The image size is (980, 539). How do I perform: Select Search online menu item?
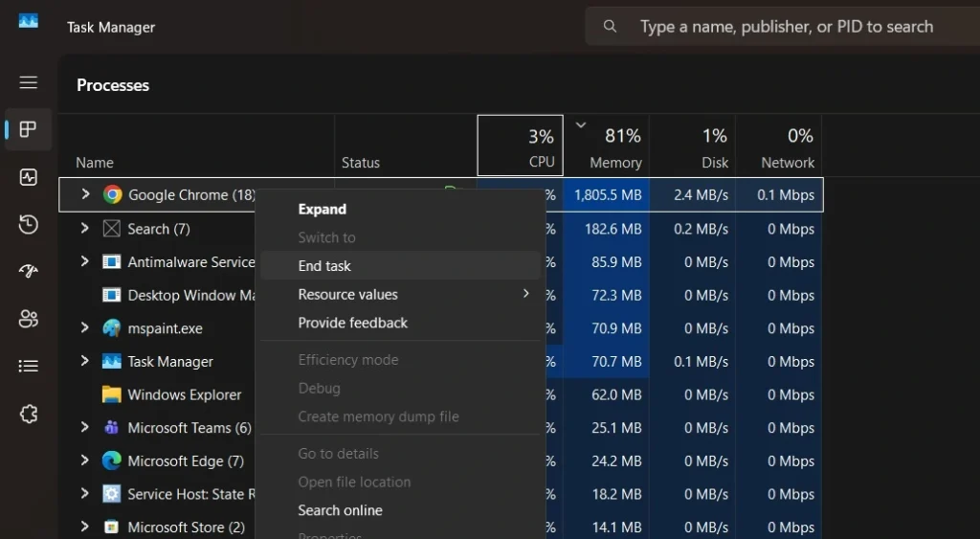tap(400, 510)
